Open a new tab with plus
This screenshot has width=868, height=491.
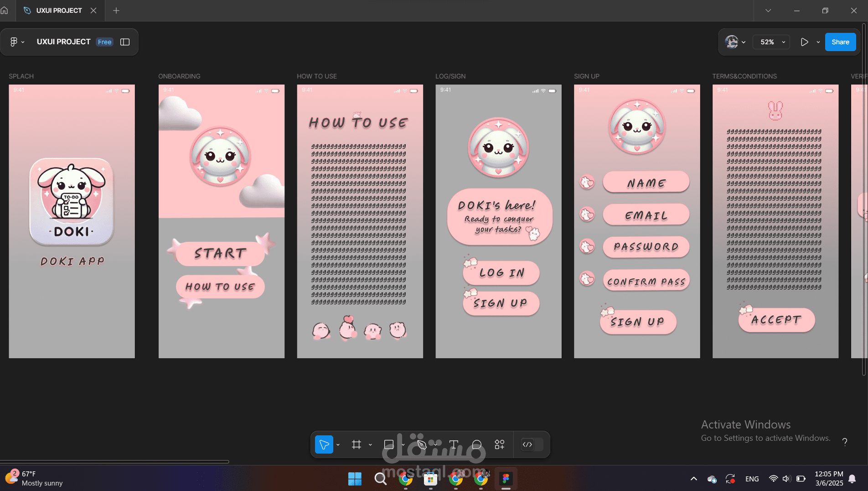[116, 10]
